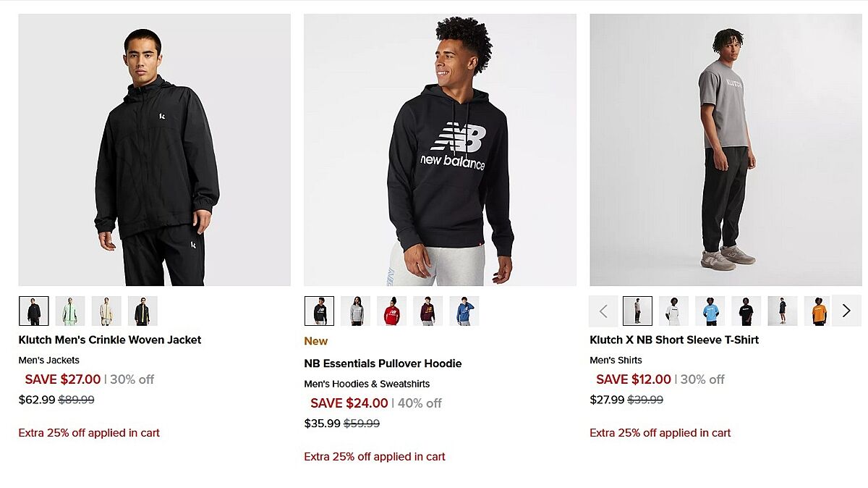
Task: Select the mint green jacket color thumbnail
Action: pyautogui.click(x=70, y=311)
